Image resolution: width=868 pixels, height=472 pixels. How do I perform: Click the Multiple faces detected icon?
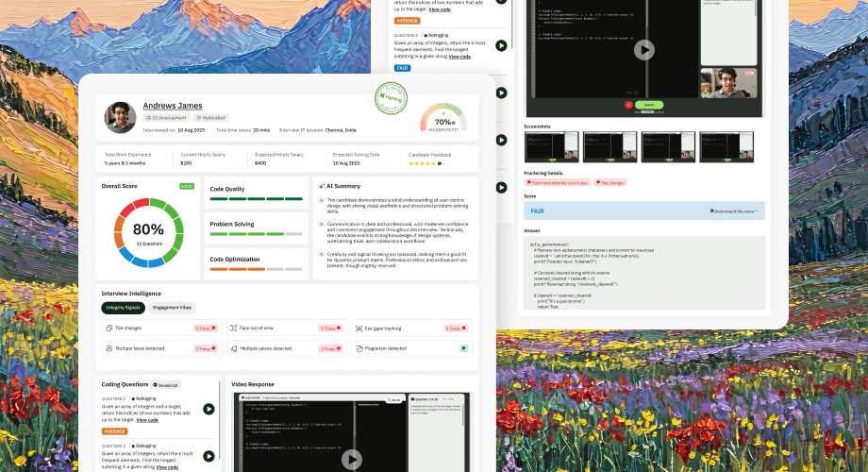pos(109,348)
